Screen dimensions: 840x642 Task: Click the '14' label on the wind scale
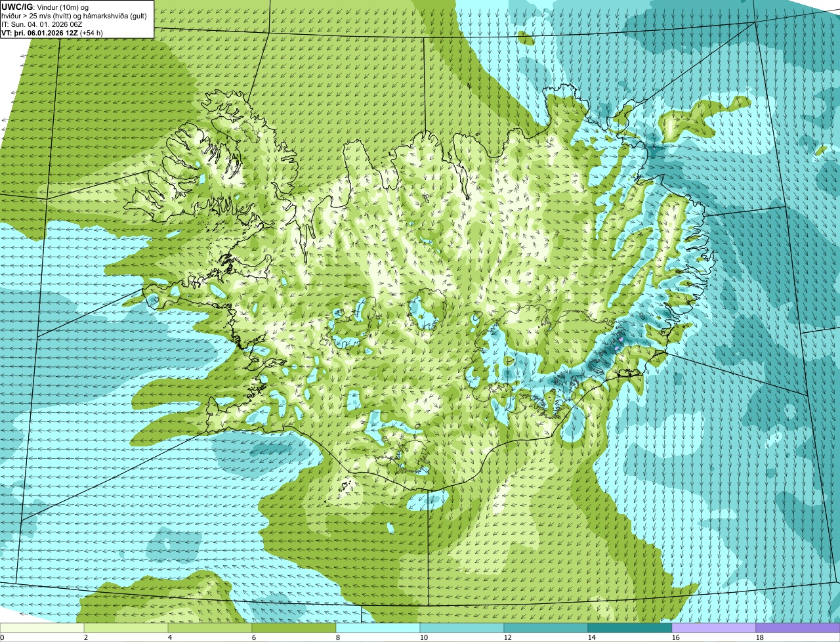(592, 637)
